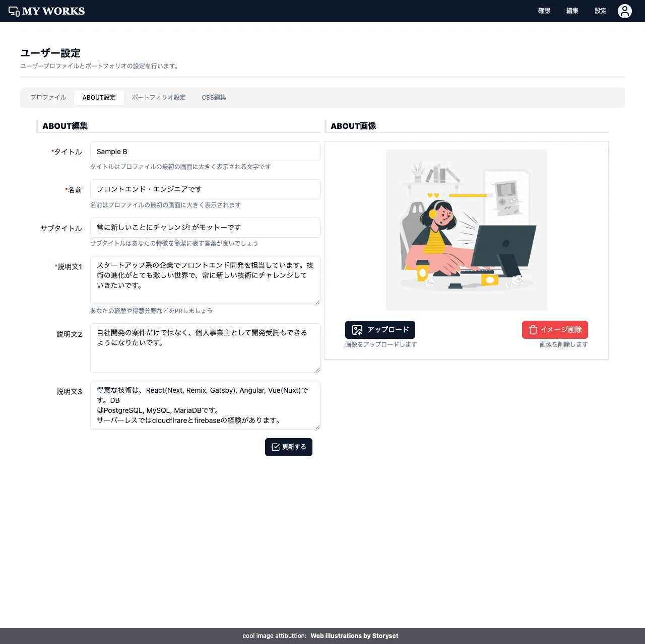The width and height of the screenshot is (645, 644).
Task: Switch to the ポートフォリオ設定 tab
Action: click(x=159, y=97)
